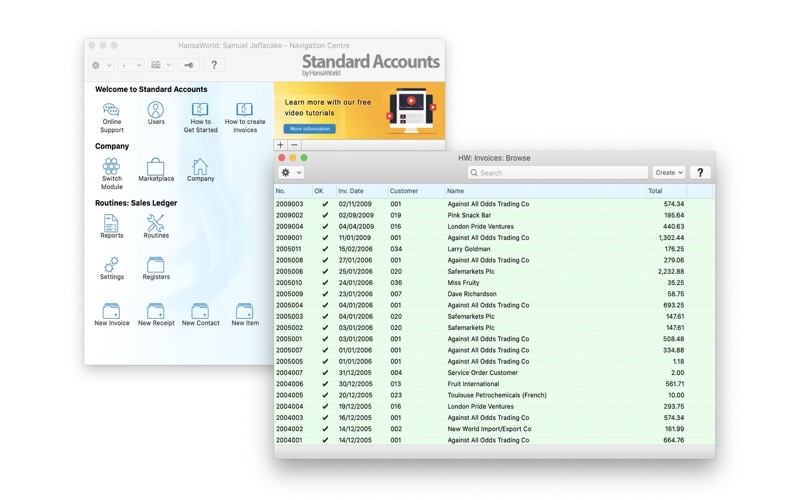Click the date 30/12/2005
The image size is (800, 500).
point(356,384)
